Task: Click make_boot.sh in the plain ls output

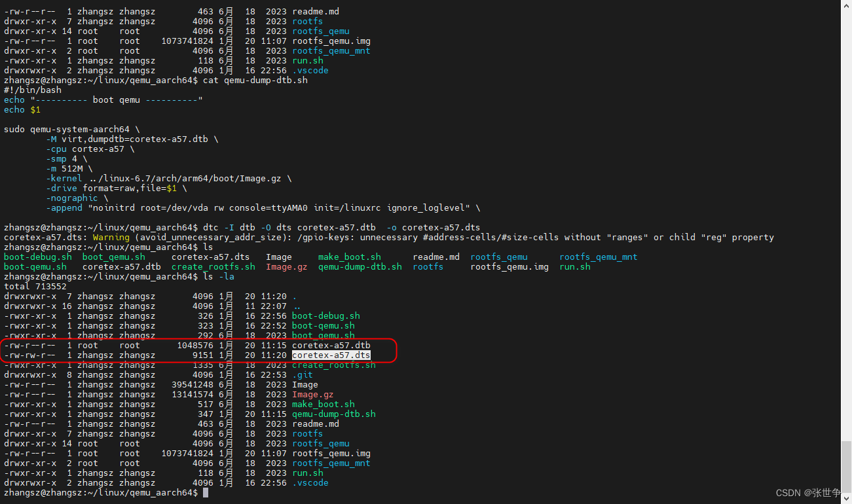Action: tap(350, 257)
